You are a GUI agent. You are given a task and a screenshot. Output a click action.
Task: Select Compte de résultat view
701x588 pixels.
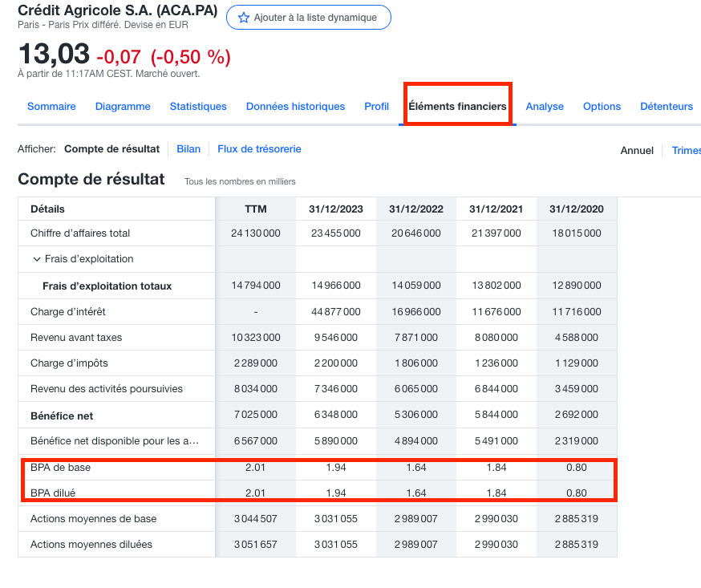pyautogui.click(x=111, y=149)
